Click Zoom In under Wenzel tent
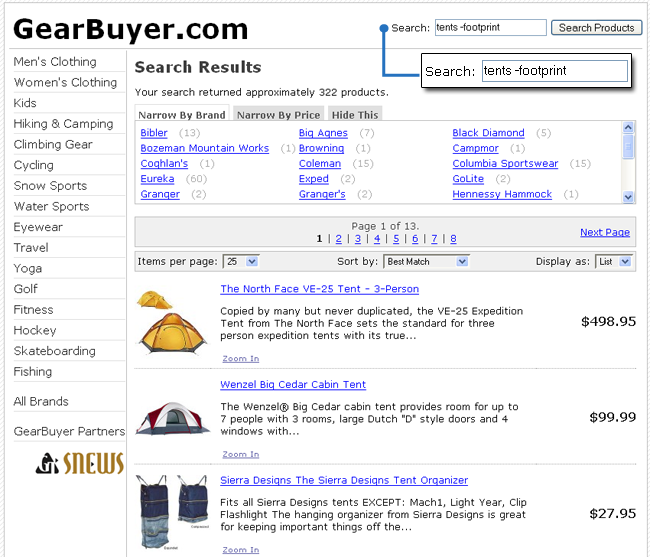650x557 pixels. coord(241,454)
